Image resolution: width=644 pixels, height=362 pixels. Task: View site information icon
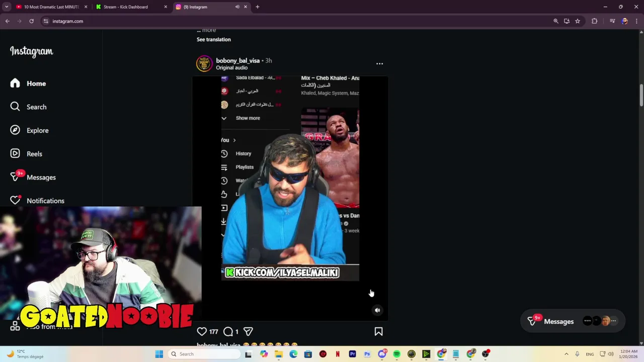tap(46, 21)
